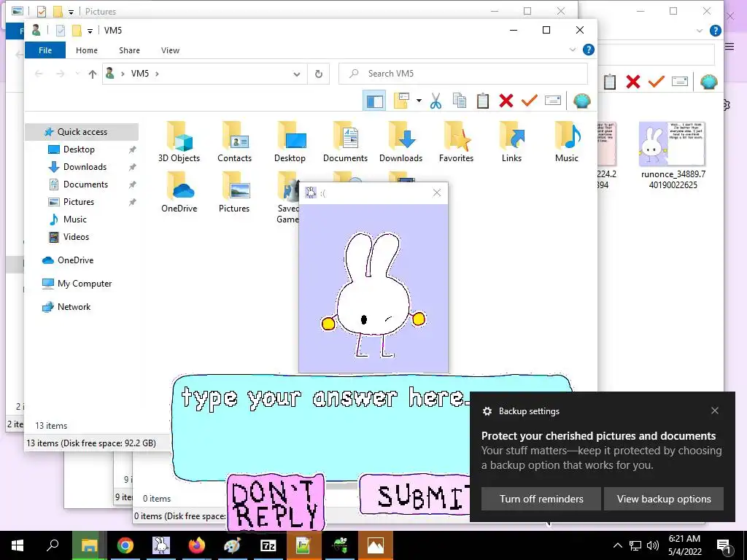Open 7-Zip from the taskbar

(268, 545)
